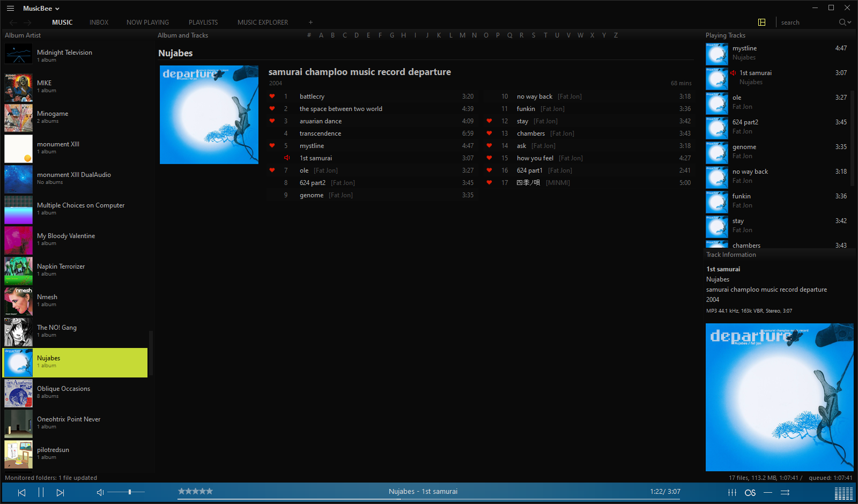Viewport: 858px width, 504px height.
Task: Jump to artists starting with A
Action: point(321,35)
